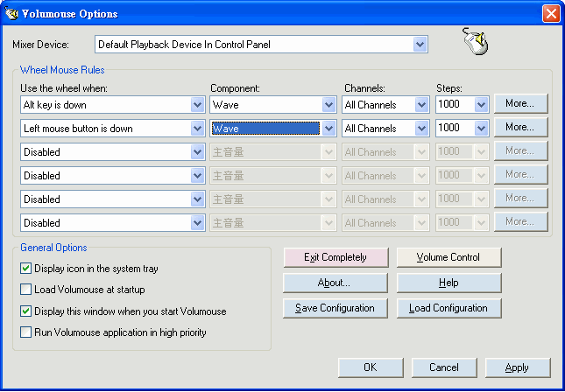This screenshot has height=392, width=565.
Task: Enable Run Volumouse in high priority
Action: pyautogui.click(x=25, y=332)
